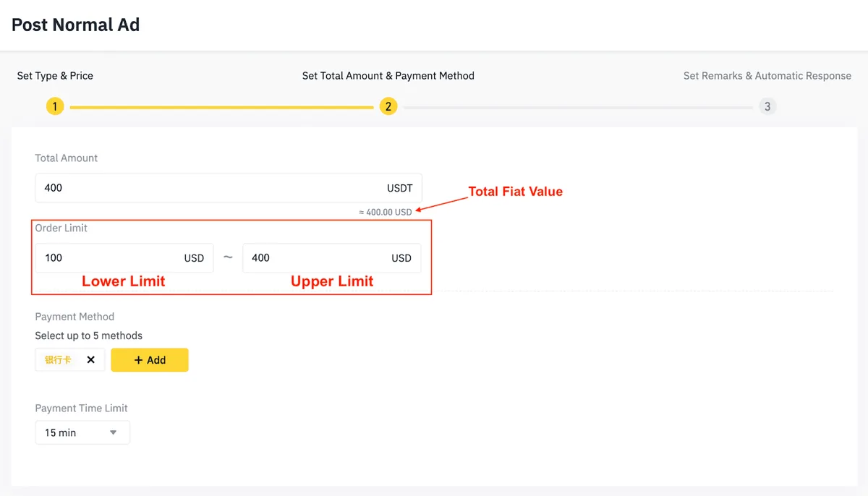Click the Payment Time Limit label

[82, 409]
